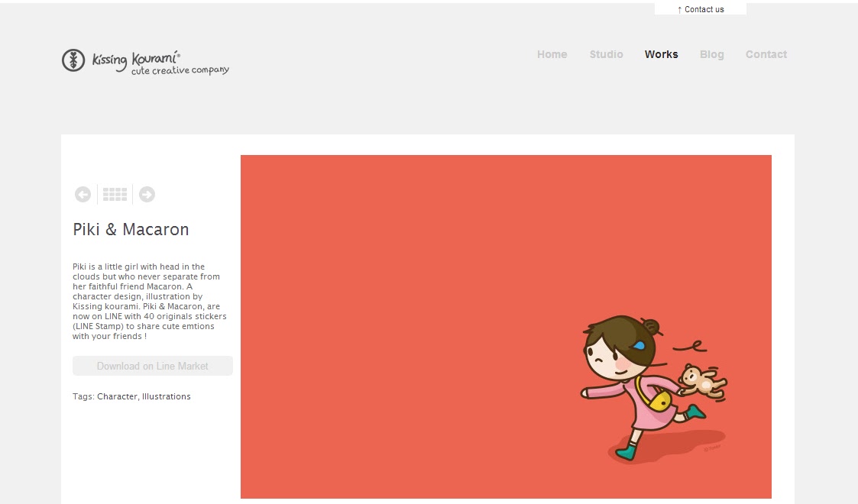Click the Piki & Macaron illustration image

506,326
